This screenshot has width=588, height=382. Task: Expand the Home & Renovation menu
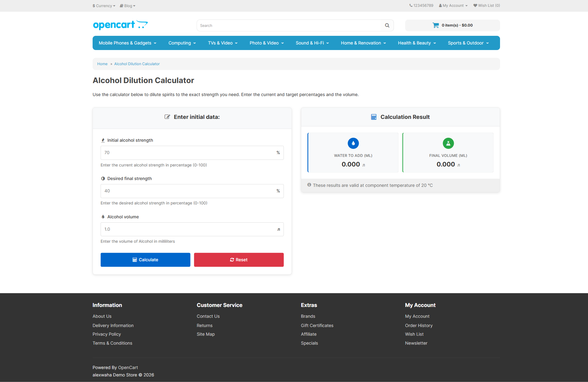pos(363,43)
